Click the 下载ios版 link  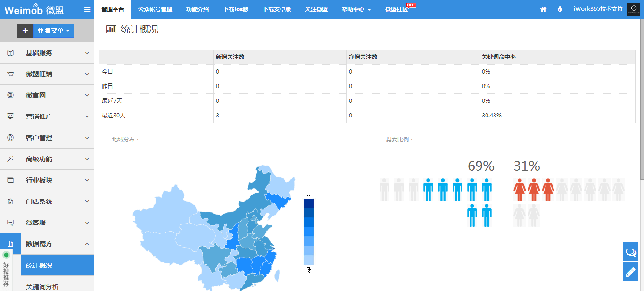click(x=236, y=9)
